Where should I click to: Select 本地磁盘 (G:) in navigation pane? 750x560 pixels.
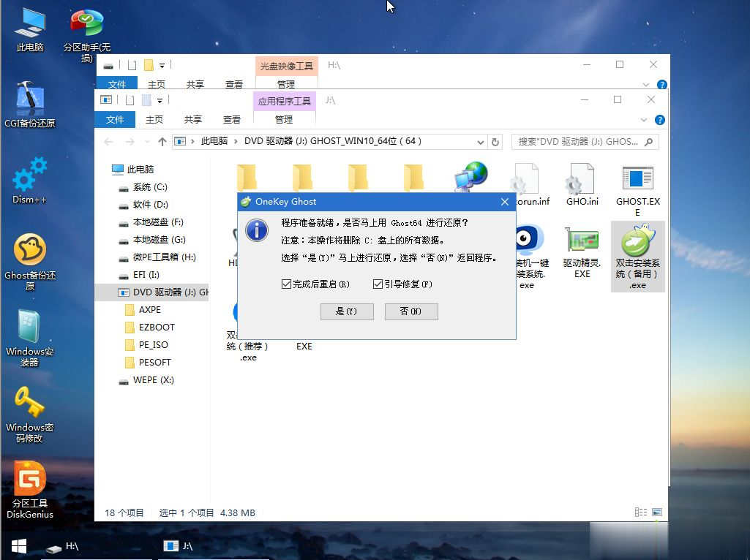[x=159, y=240]
